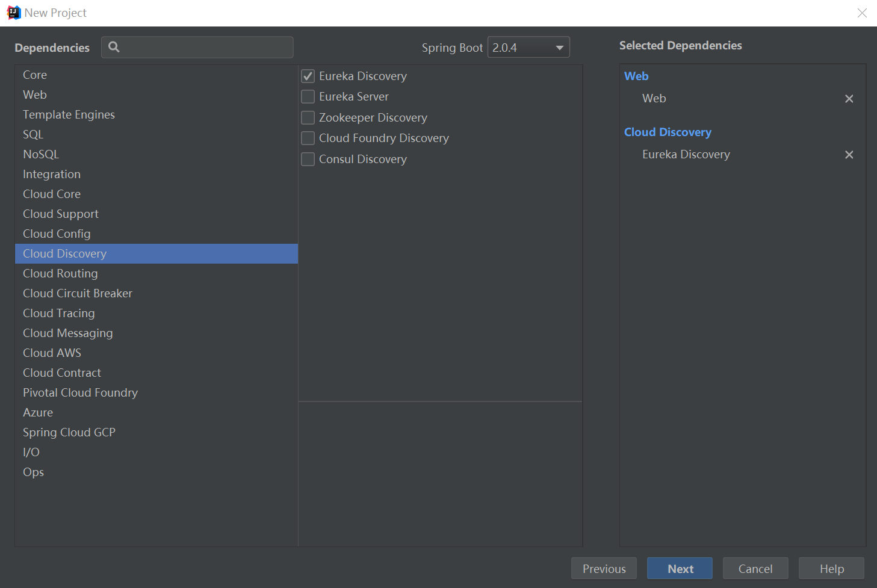The image size is (877, 588).
Task: Click the search magnifier icon in Dependencies field
Action: click(x=114, y=47)
